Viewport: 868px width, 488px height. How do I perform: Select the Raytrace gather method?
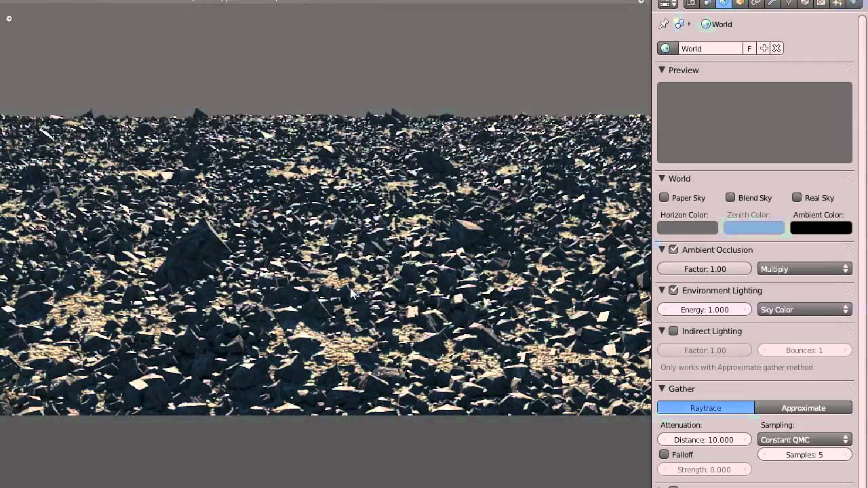tap(705, 408)
